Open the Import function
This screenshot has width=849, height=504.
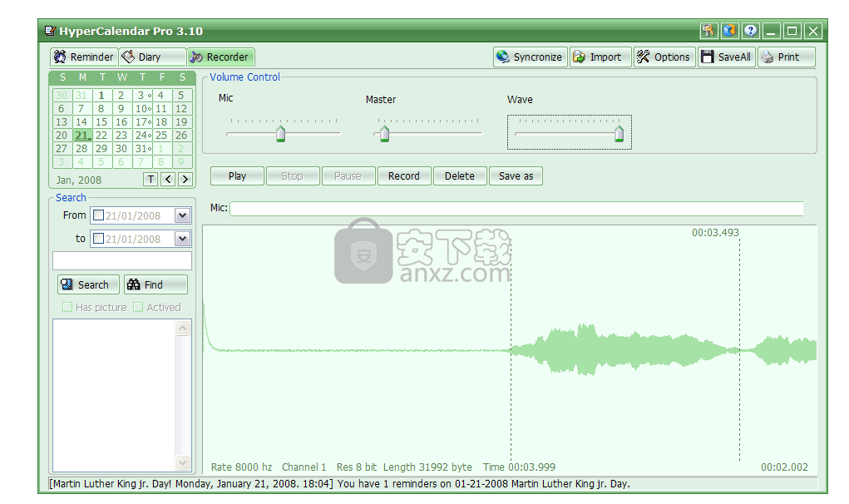coord(600,57)
